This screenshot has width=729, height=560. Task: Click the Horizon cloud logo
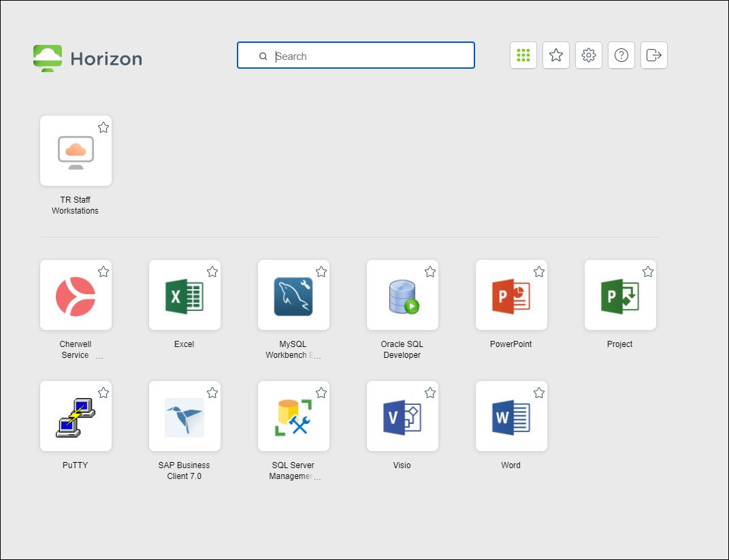[48, 58]
